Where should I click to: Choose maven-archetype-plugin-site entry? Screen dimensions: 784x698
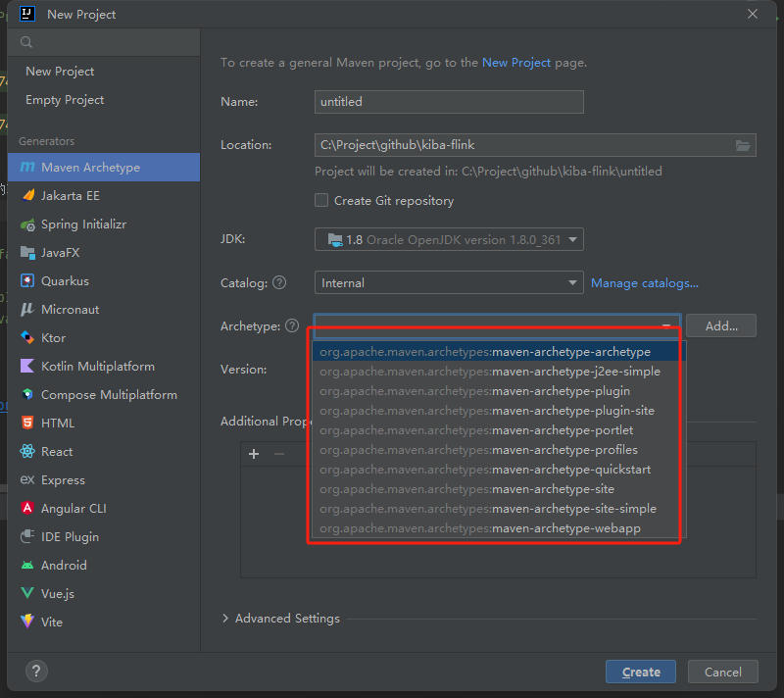(499, 411)
